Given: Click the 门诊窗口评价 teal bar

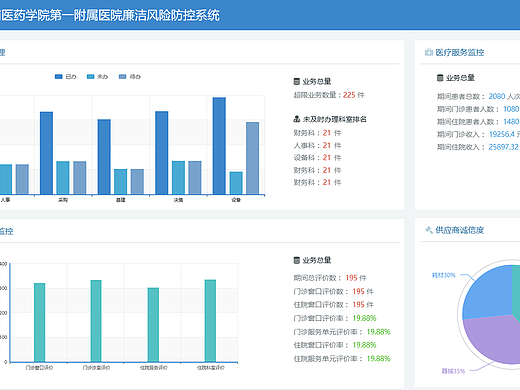Looking at the screenshot, I should [39, 322].
